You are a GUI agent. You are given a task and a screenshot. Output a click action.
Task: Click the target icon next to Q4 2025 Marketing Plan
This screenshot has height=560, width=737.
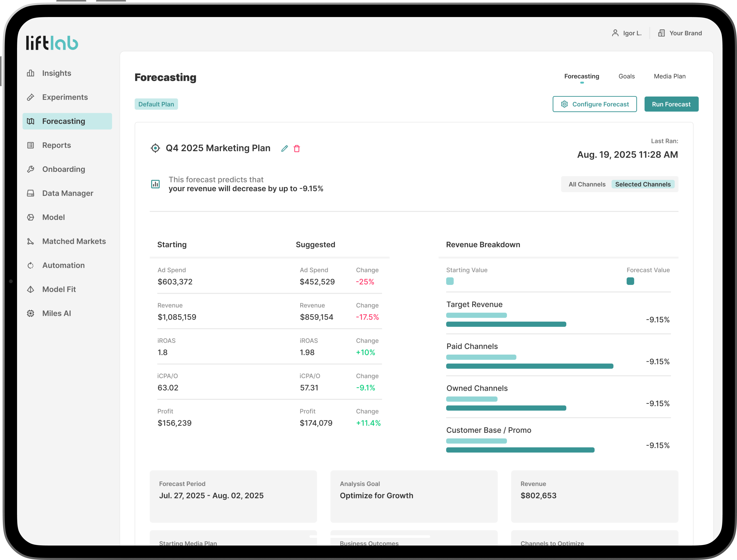155,148
